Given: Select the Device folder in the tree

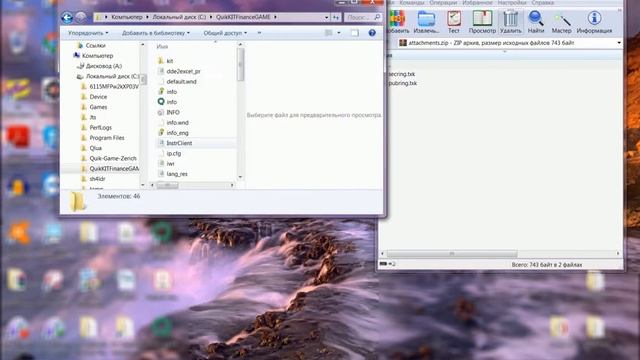Looking at the screenshot, I should [x=98, y=97].
